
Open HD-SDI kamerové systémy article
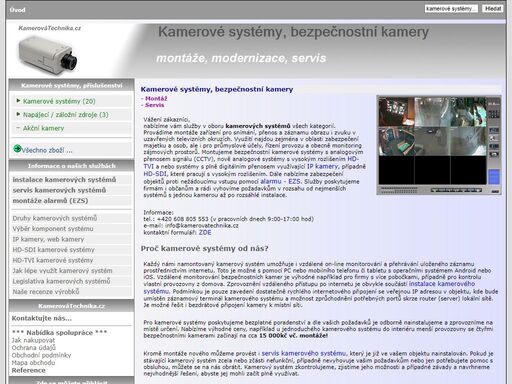click(53, 250)
